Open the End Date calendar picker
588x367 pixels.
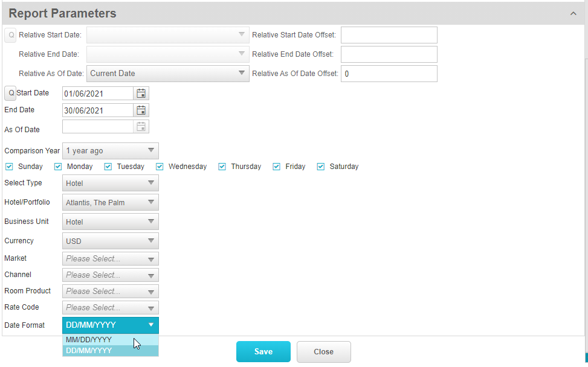[x=141, y=110]
